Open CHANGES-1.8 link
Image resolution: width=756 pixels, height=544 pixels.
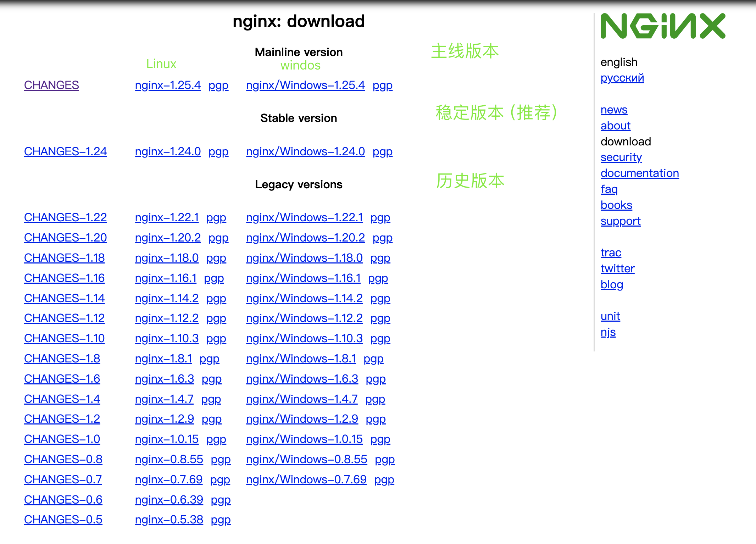click(62, 359)
